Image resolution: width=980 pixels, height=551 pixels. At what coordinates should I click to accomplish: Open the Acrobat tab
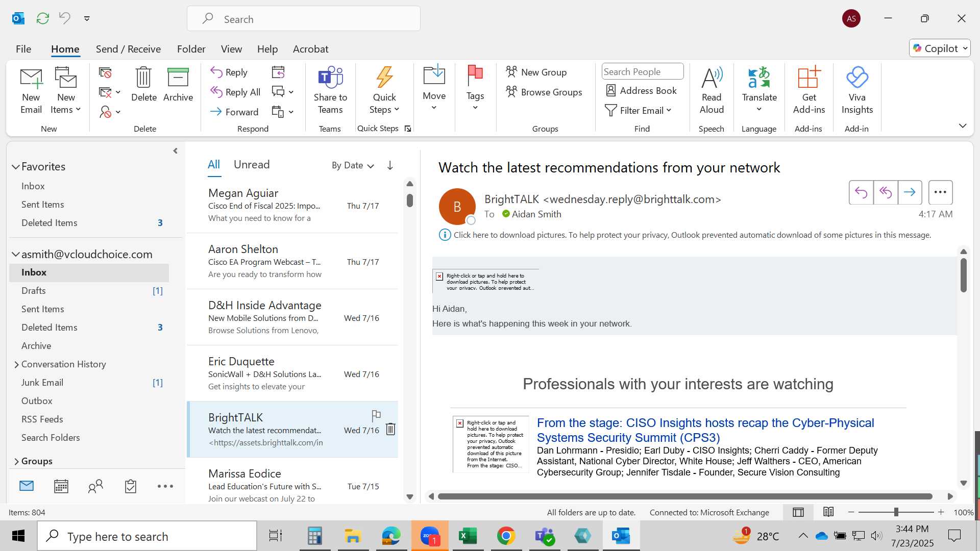pos(310,49)
